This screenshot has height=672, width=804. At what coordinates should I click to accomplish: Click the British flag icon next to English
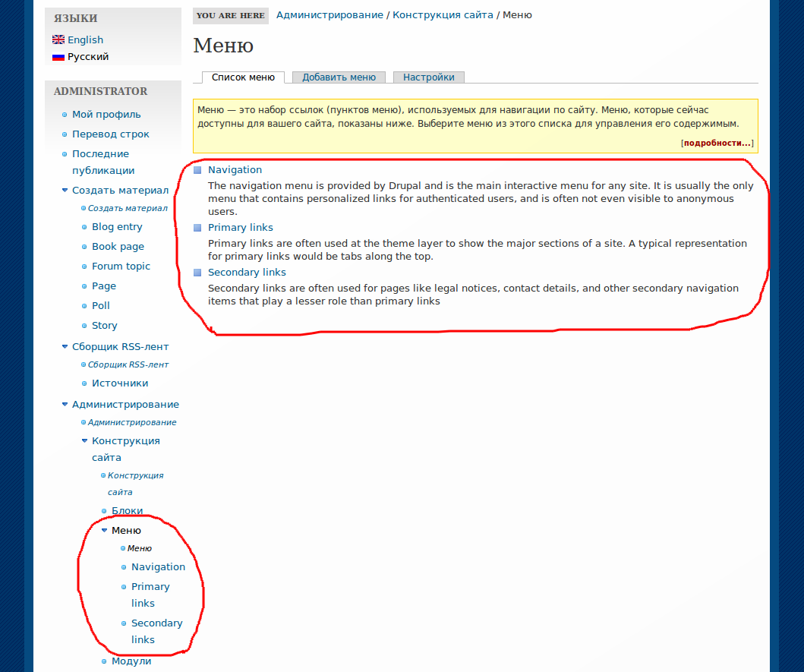(x=58, y=39)
